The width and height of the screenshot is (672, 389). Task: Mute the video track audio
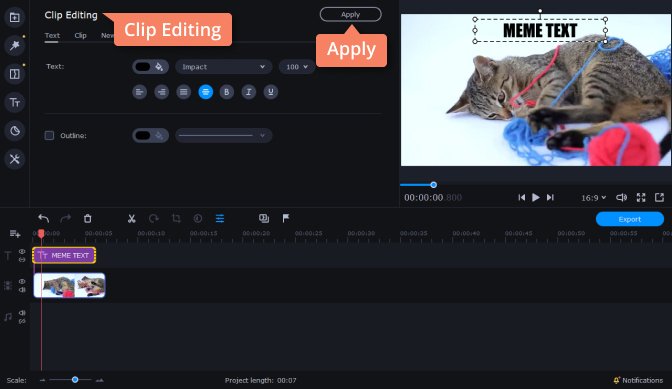coord(22,290)
